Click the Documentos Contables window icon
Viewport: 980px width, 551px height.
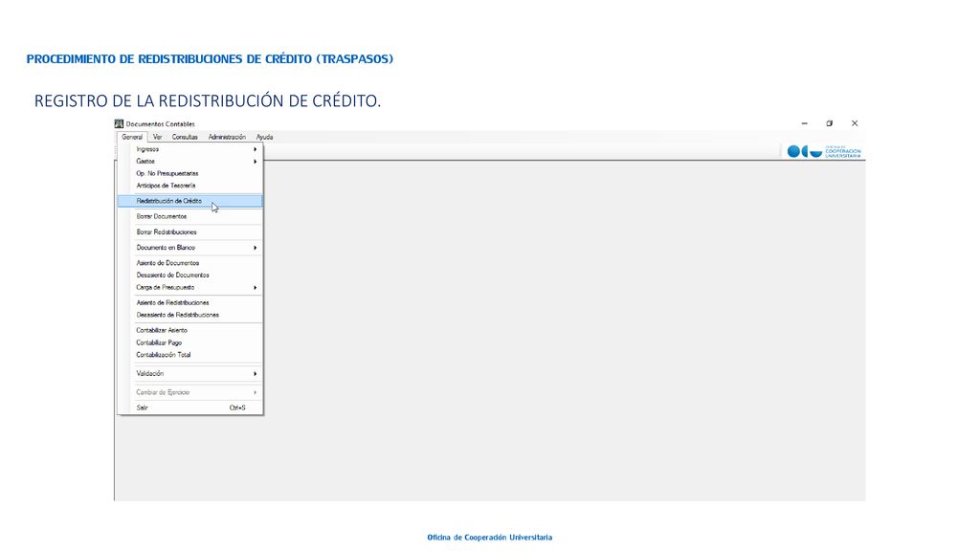(119, 123)
